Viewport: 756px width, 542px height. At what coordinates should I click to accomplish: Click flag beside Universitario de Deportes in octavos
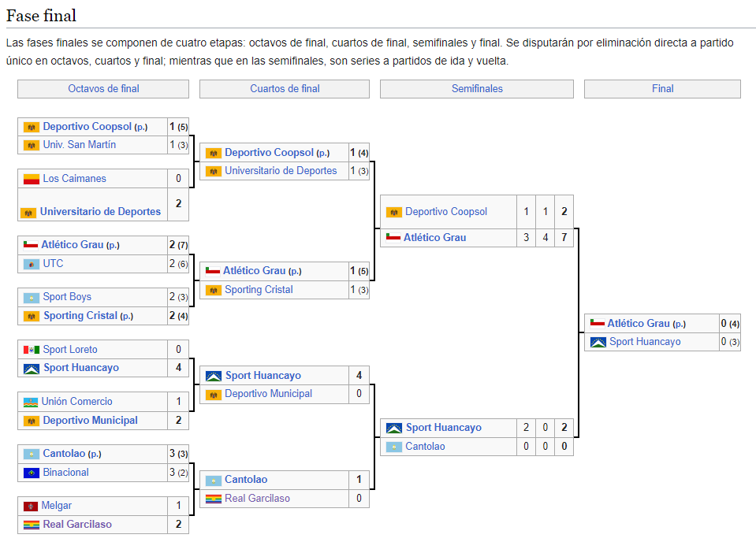pyautogui.click(x=28, y=213)
